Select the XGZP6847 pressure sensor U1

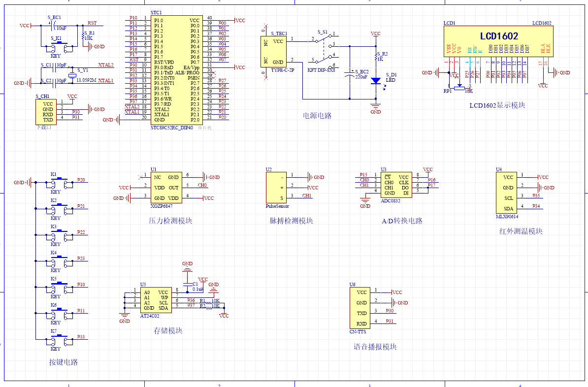tap(166, 187)
